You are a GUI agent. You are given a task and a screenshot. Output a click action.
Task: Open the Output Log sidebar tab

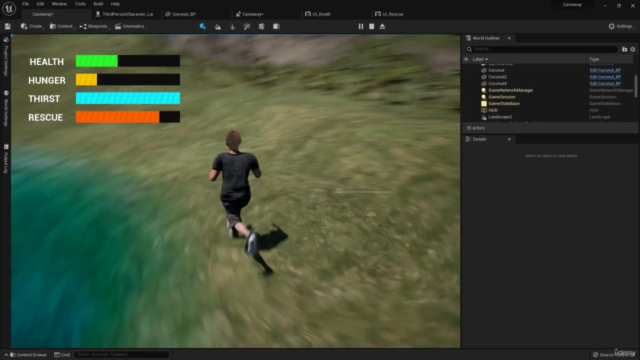point(6,159)
